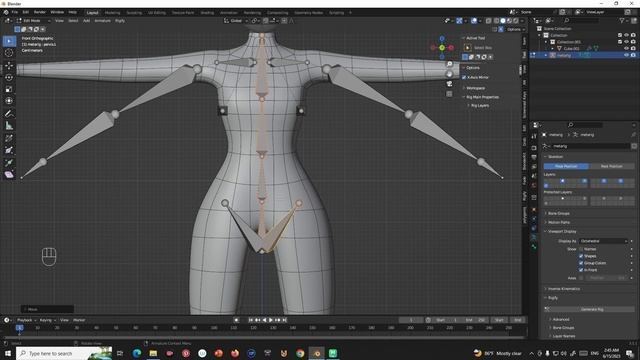Enable the Axes checkbox
Image resolution: width=640 pixels, height=360 pixels.
click(x=581, y=278)
